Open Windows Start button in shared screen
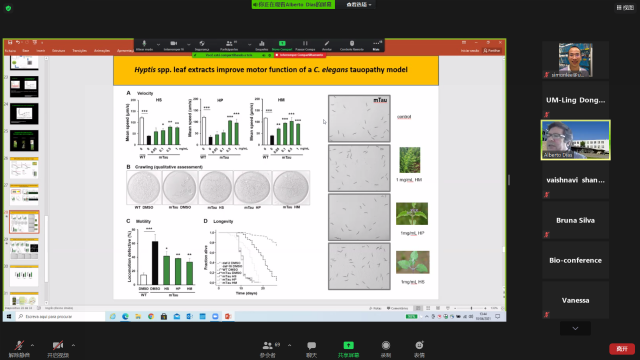 [9, 316]
